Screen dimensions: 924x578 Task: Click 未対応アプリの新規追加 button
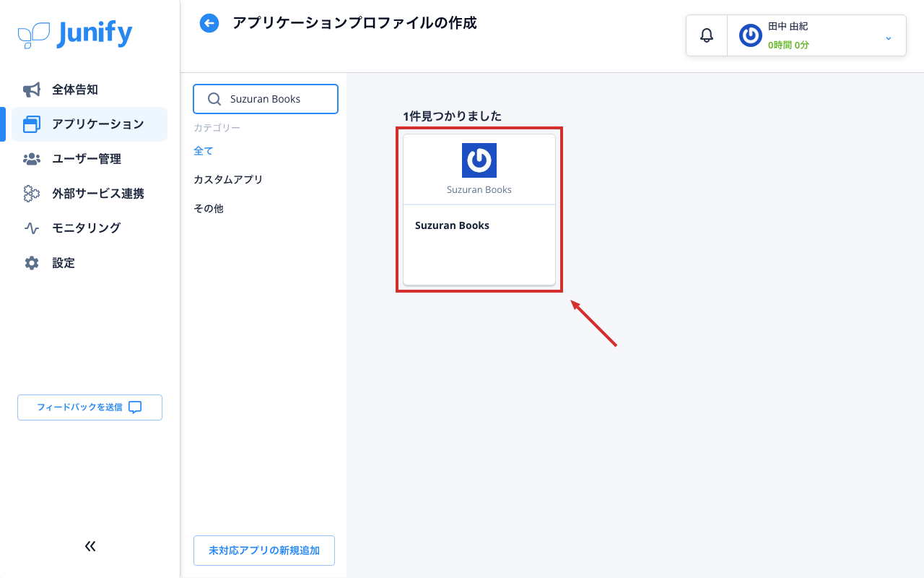(264, 551)
